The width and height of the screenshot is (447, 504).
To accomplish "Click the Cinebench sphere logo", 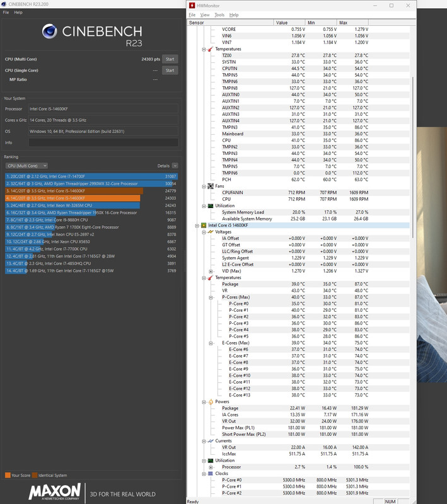I will 50,31.
